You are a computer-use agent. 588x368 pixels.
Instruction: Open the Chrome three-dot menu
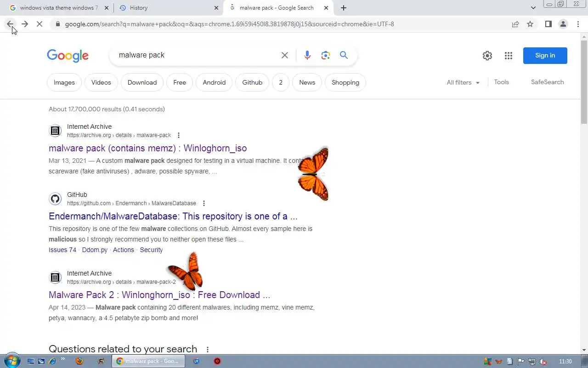pyautogui.click(x=578, y=24)
